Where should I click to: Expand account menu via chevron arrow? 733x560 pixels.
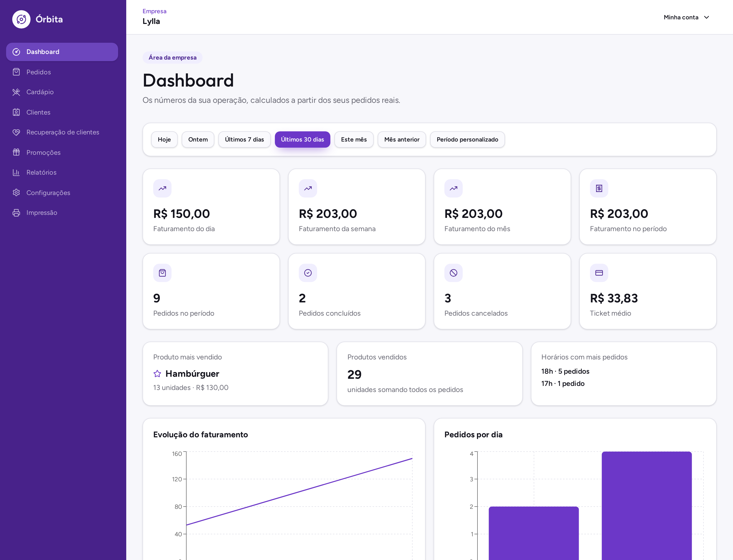706,17
